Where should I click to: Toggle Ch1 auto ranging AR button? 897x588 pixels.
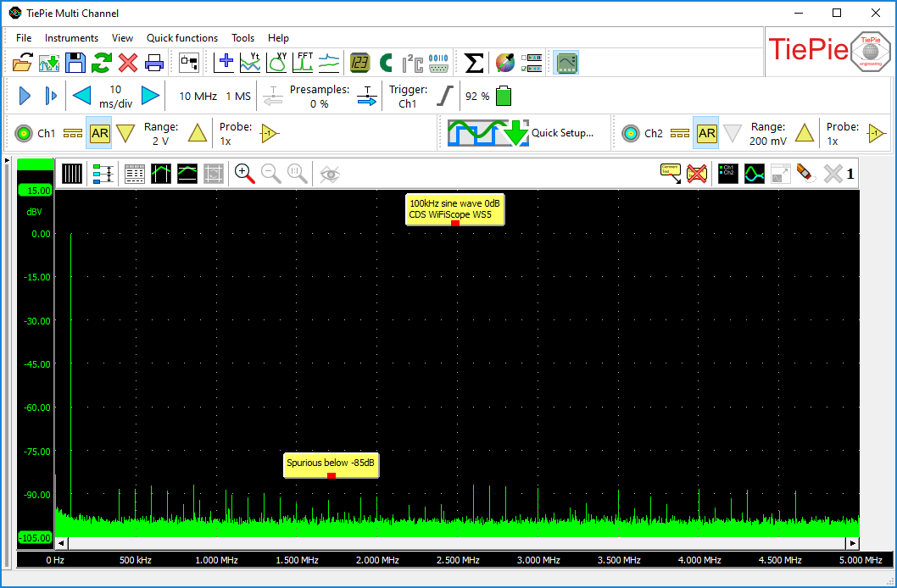tap(100, 133)
